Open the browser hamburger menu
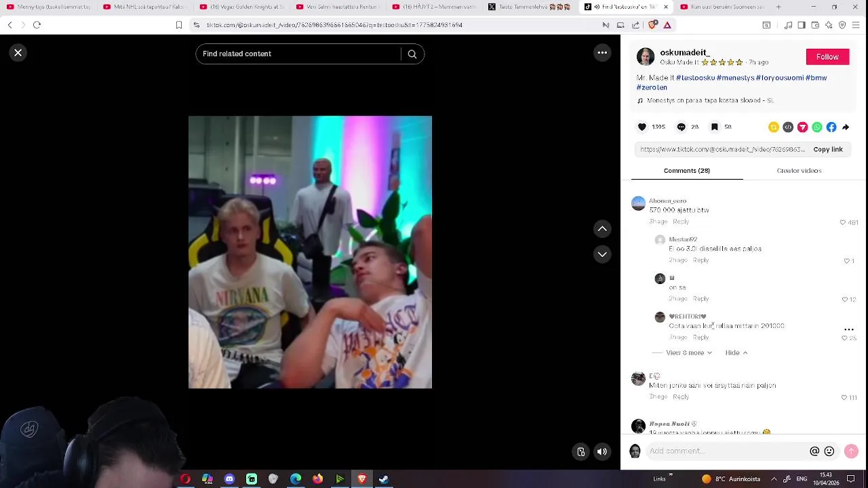The width and height of the screenshot is (868, 488). [x=856, y=25]
